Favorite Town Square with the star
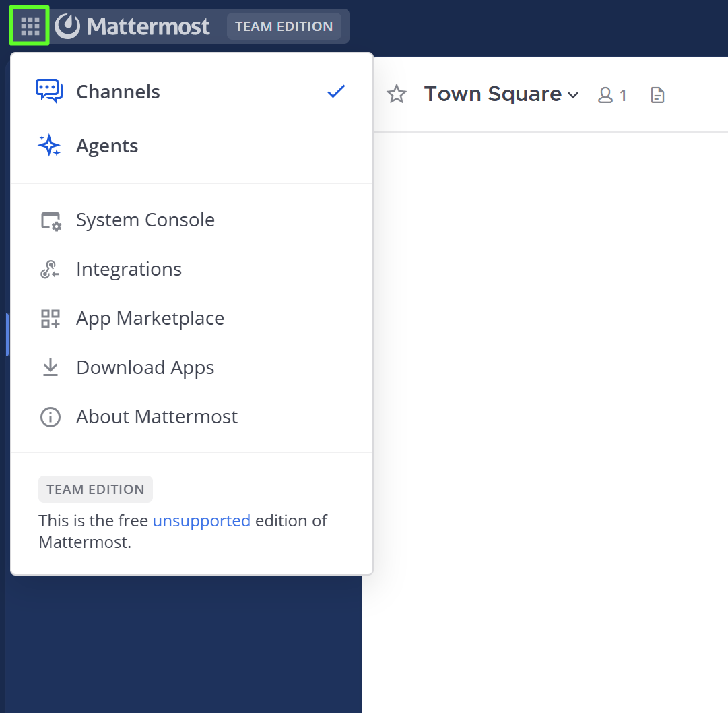The image size is (728, 713). [397, 94]
